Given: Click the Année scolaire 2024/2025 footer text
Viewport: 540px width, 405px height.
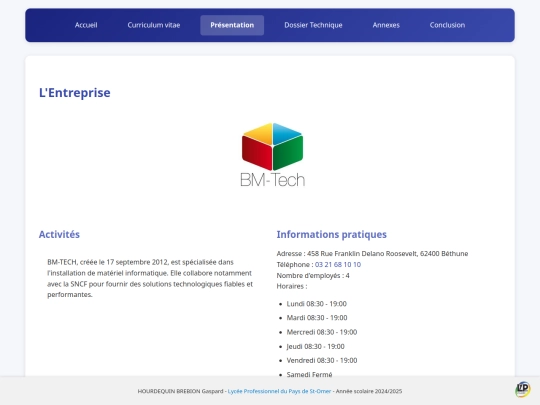Looking at the screenshot, I should (369, 391).
